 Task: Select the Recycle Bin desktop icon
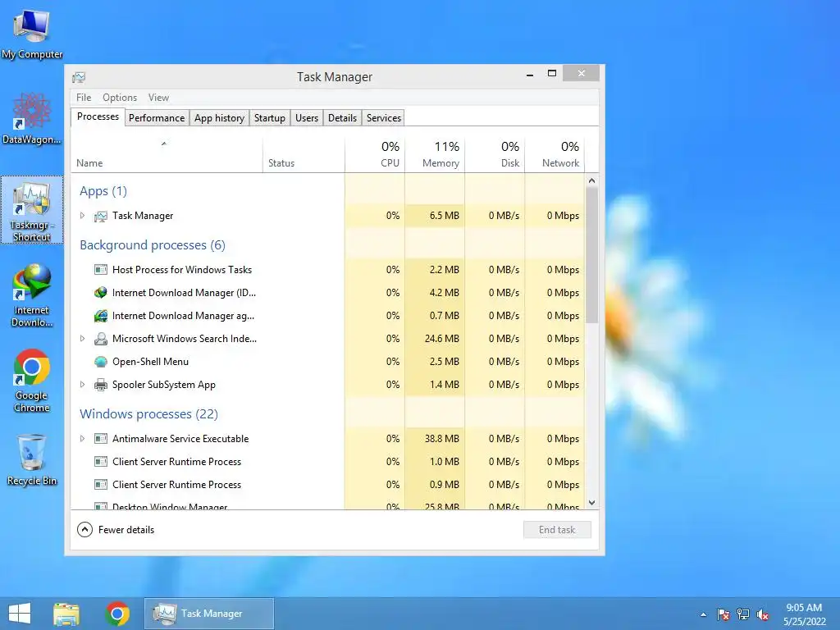[32, 460]
